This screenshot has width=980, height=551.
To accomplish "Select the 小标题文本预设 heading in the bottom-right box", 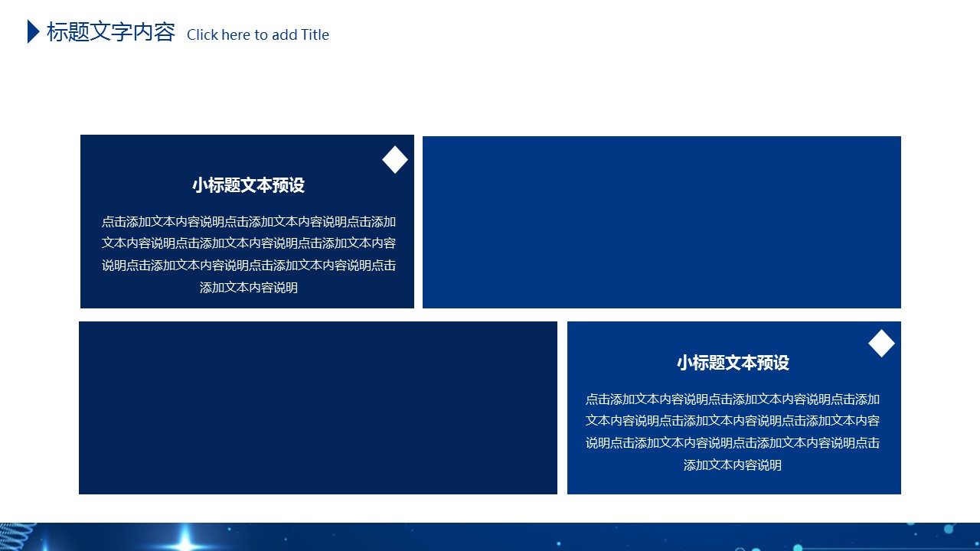I will click(733, 363).
